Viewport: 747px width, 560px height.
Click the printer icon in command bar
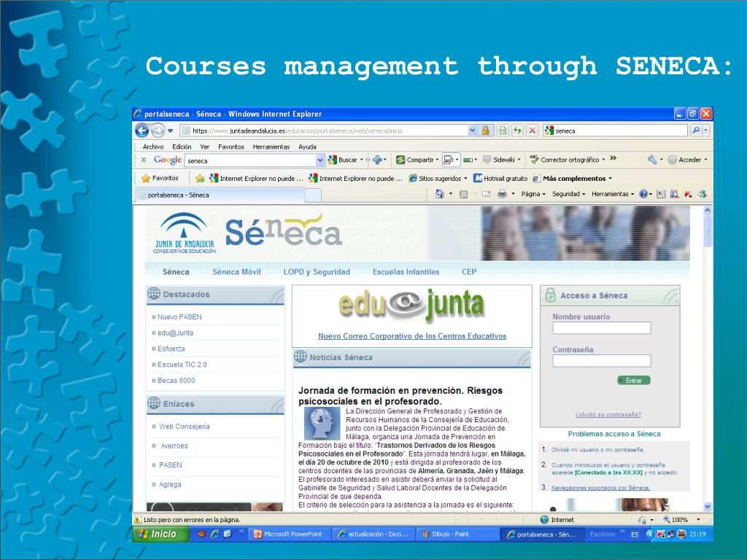502,194
